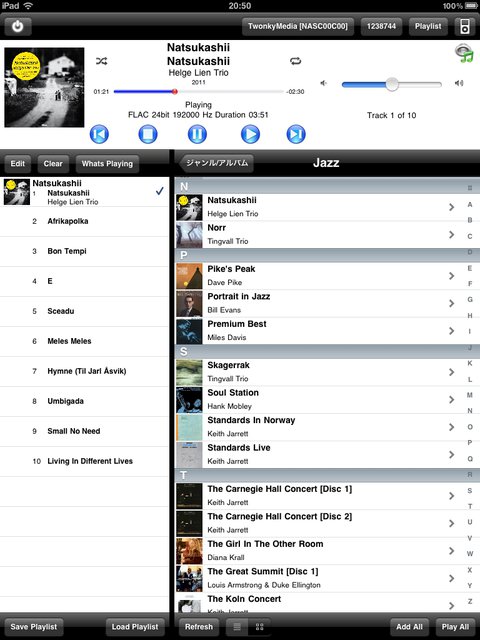Switch to grid view icon
Screen dimensions: 480x640
coord(260,627)
